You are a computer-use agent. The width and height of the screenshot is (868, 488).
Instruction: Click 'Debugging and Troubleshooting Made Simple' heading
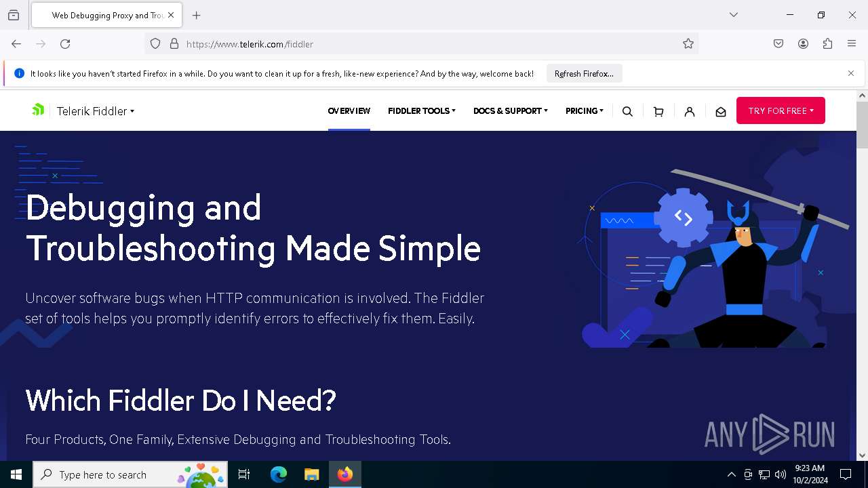pyautogui.click(x=253, y=228)
